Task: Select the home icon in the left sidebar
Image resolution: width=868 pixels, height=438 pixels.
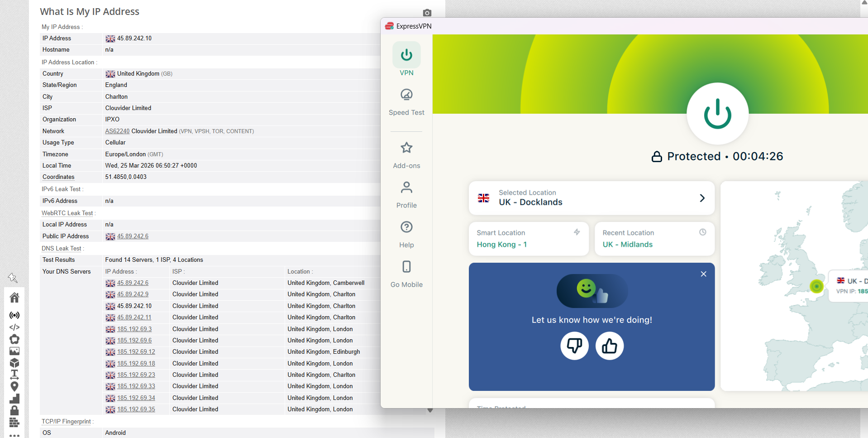Action: coord(14,298)
